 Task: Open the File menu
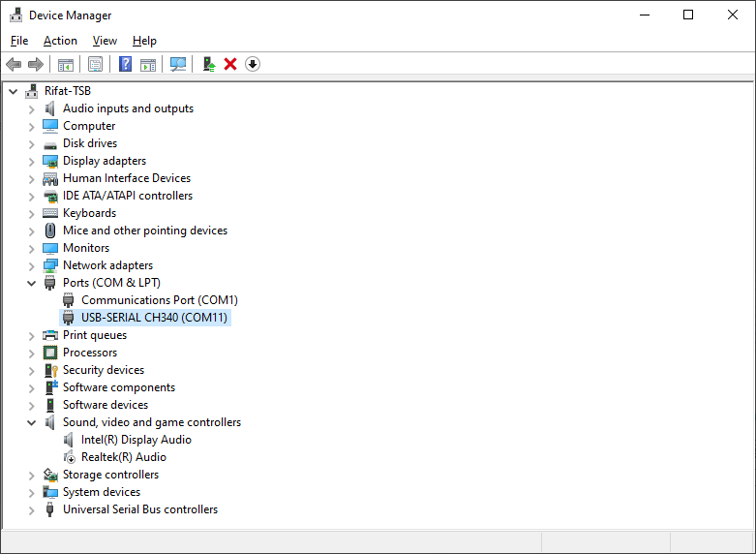19,41
